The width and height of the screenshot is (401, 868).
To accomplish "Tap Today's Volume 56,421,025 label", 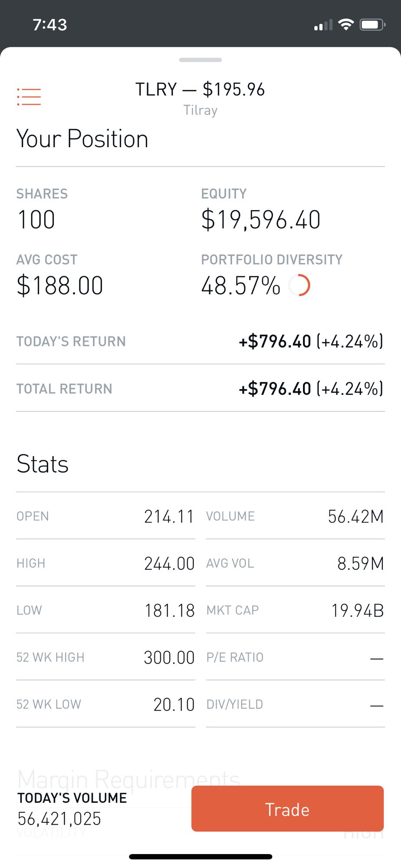I will coord(72,809).
